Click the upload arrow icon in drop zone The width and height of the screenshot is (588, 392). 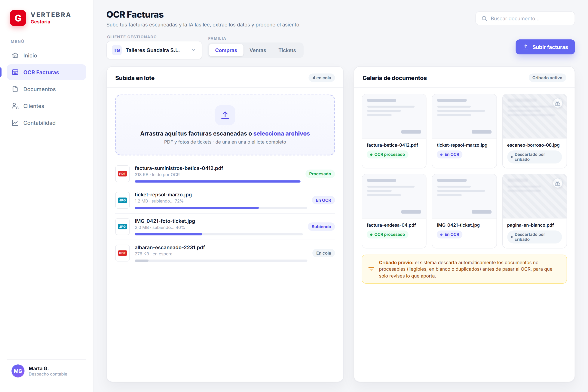225,115
